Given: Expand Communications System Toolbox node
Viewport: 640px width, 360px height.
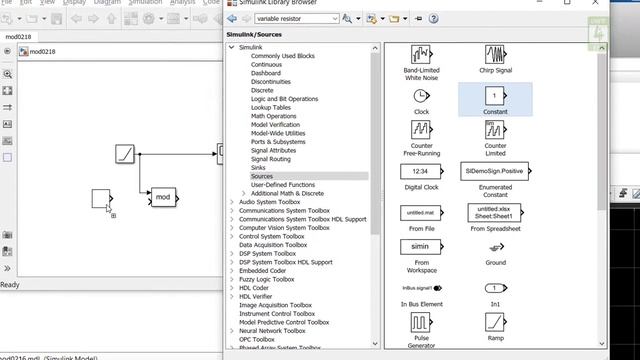Looking at the screenshot, I should [x=232, y=211].
